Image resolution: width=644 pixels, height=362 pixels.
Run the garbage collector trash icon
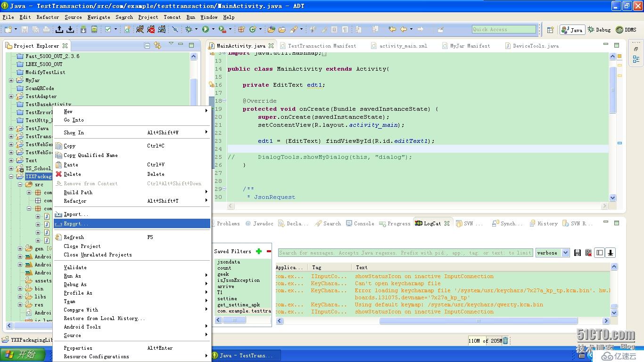click(x=505, y=341)
